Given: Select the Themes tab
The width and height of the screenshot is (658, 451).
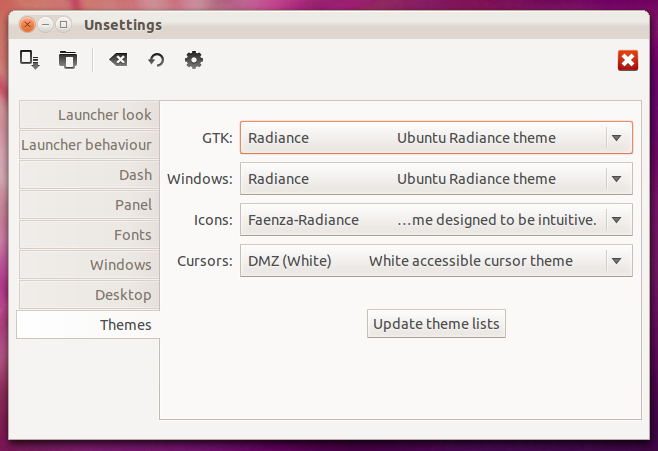Looking at the screenshot, I should pyautogui.click(x=88, y=325).
